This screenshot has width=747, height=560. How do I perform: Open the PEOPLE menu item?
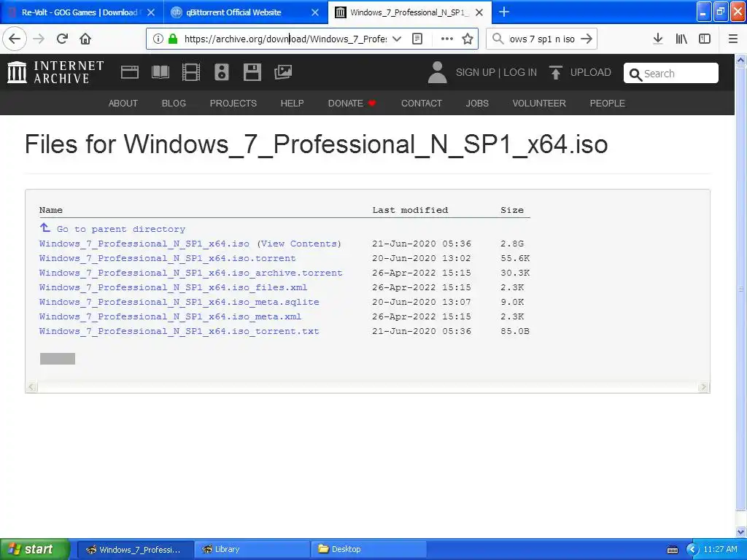point(608,104)
